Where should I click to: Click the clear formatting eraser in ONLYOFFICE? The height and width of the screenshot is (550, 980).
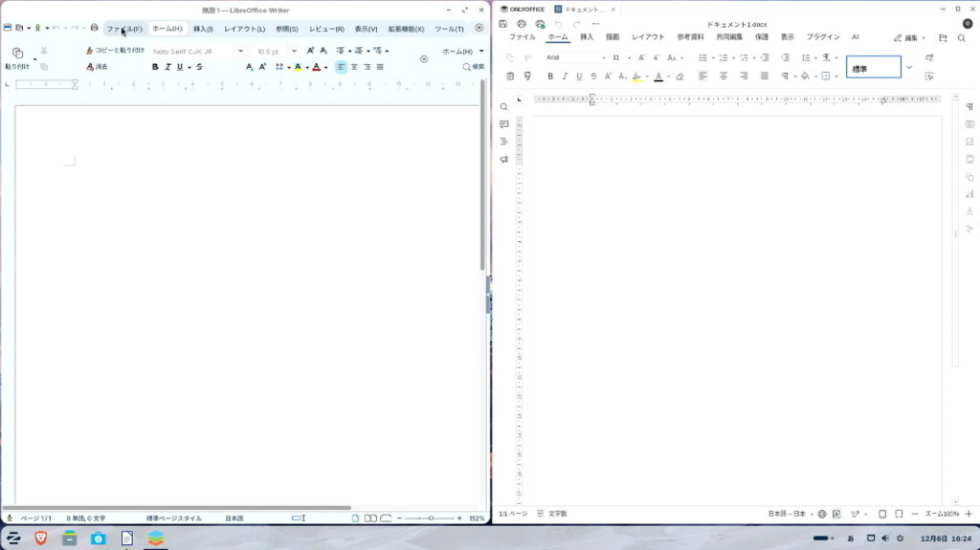click(679, 76)
